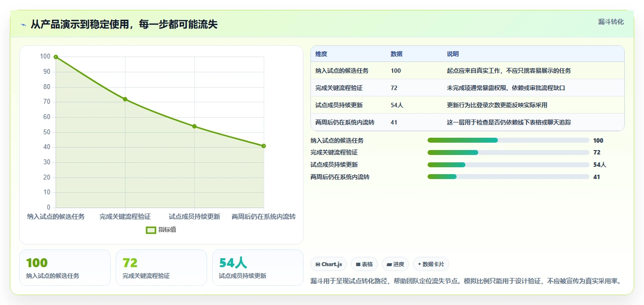Click description starting 这一层用于检查
Viewport: 644px width, 305px height.
click(509, 122)
